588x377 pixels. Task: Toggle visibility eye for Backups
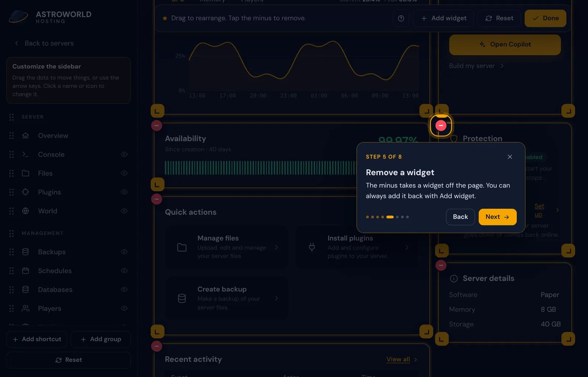124,252
